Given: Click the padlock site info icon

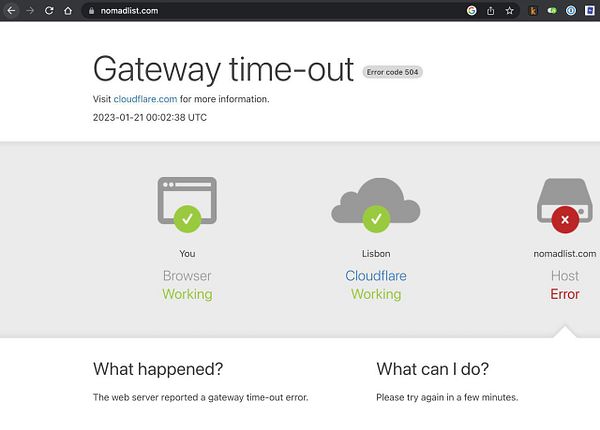Looking at the screenshot, I should 91,11.
